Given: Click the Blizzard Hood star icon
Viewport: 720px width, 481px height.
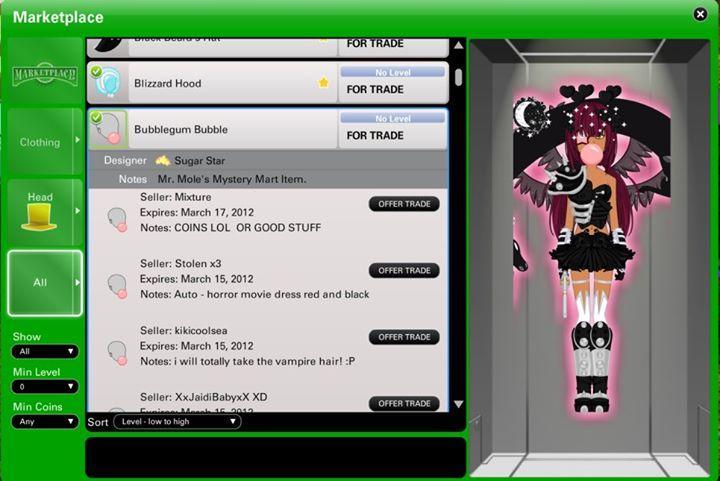Looking at the screenshot, I should click(324, 83).
